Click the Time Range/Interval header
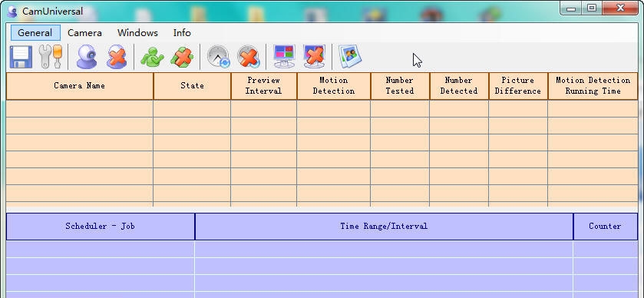The height and width of the screenshot is (298, 644). pyautogui.click(x=384, y=227)
